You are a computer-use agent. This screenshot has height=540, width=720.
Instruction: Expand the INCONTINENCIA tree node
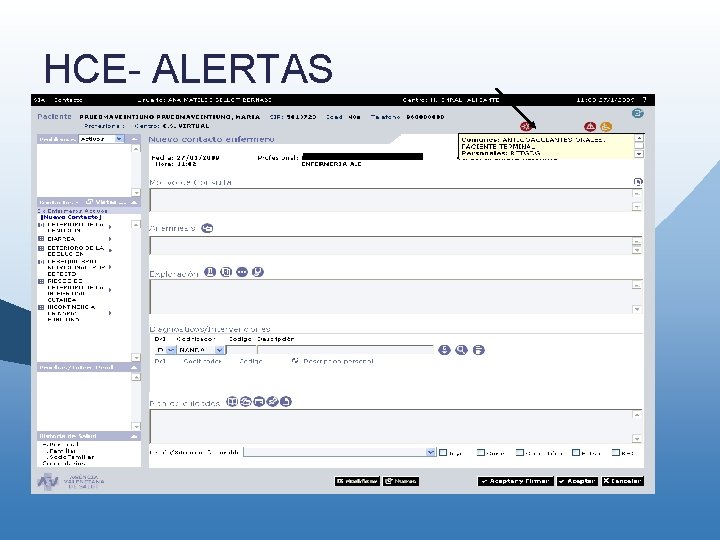(41, 308)
